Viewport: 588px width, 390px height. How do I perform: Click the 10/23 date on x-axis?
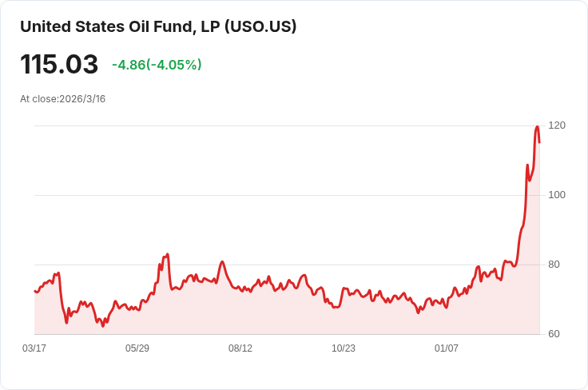pos(344,348)
